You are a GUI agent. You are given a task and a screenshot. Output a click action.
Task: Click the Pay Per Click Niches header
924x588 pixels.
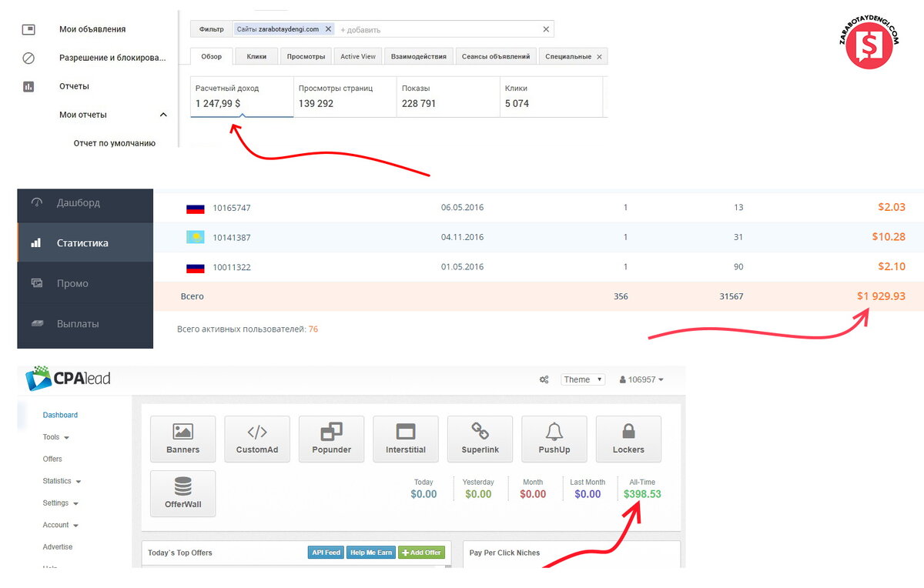pyautogui.click(x=504, y=553)
